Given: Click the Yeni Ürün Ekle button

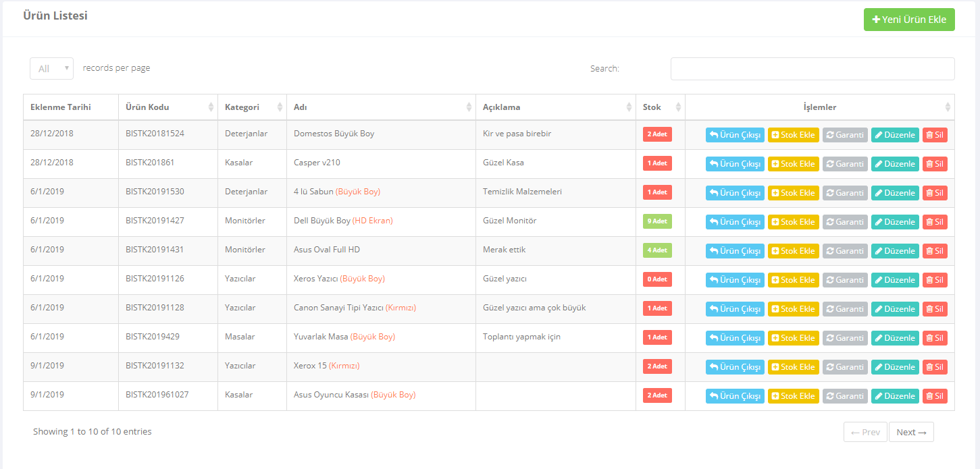Looking at the screenshot, I should [x=909, y=20].
